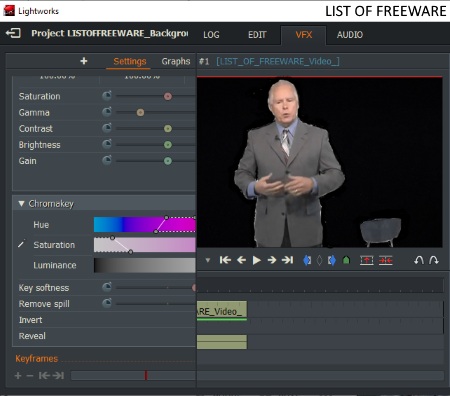Viewport: 450px width, 396px height.
Task: Toggle keyframing for Brightness parameter
Action: (107, 144)
